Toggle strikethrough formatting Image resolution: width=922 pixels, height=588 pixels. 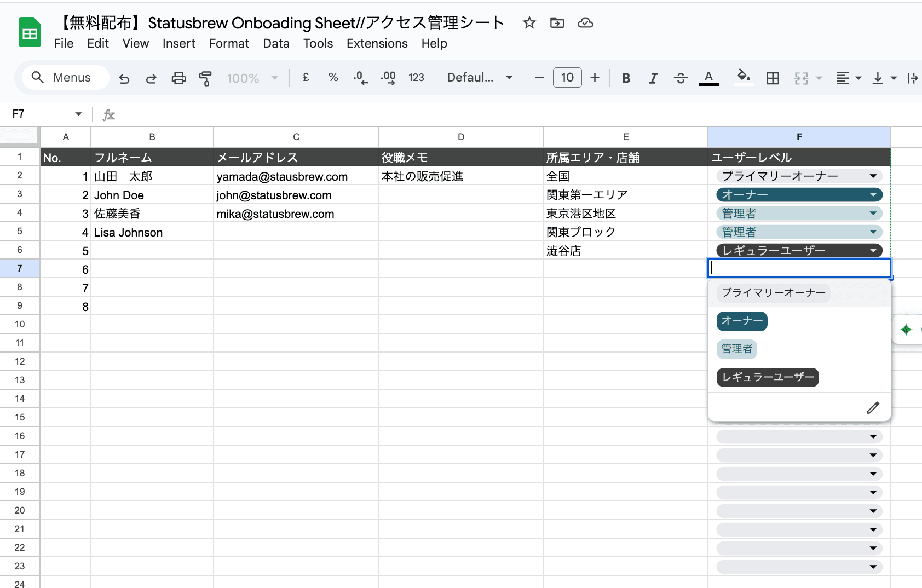[x=680, y=78]
